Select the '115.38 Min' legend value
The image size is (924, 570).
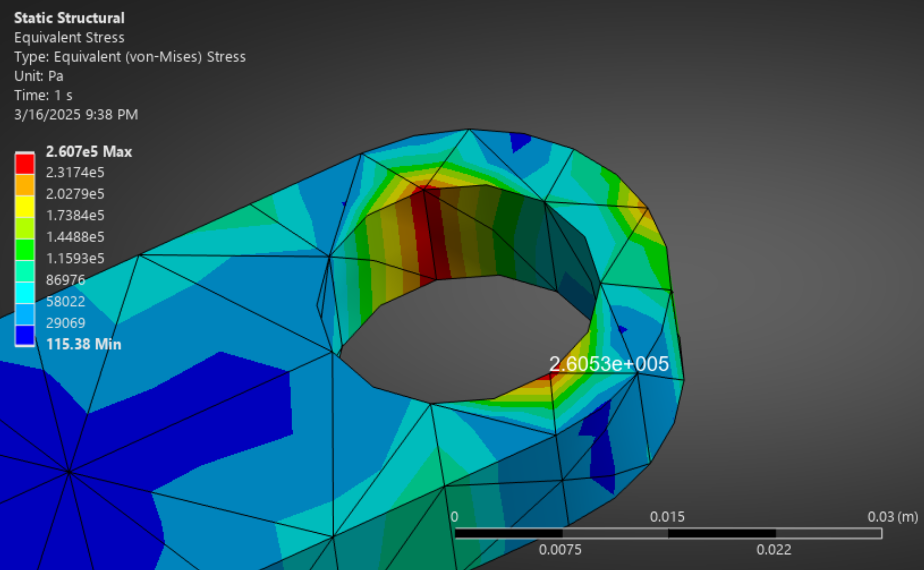click(x=83, y=344)
